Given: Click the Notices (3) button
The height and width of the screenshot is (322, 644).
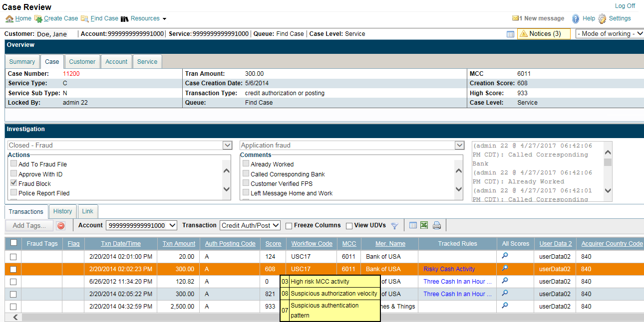Looking at the screenshot, I should point(544,34).
